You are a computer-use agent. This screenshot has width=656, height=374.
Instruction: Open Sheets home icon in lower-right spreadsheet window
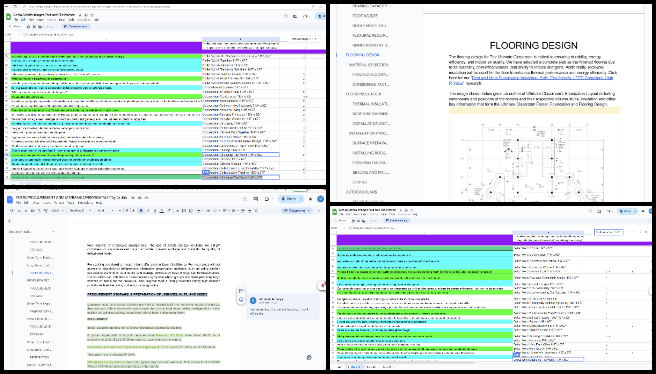334,212
